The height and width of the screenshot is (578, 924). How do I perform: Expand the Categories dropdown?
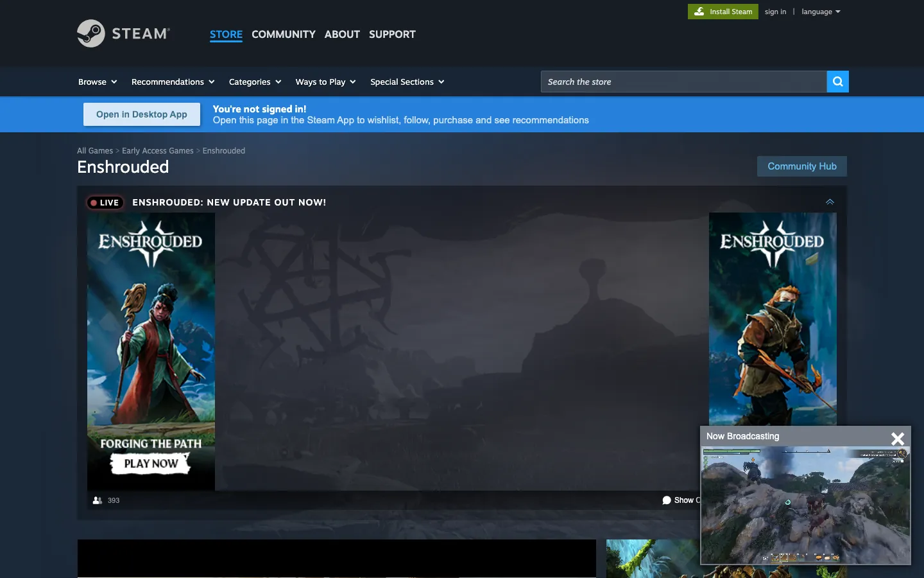coord(255,82)
